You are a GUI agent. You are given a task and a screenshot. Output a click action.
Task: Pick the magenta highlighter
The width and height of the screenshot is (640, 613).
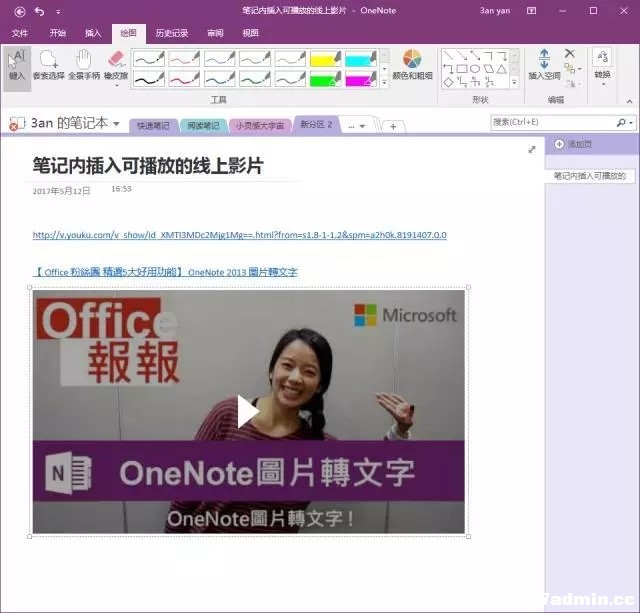tap(361, 79)
